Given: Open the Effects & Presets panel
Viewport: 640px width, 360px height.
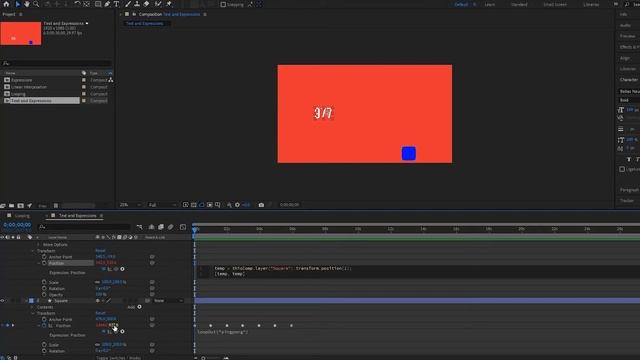Looking at the screenshot, I should (629, 47).
